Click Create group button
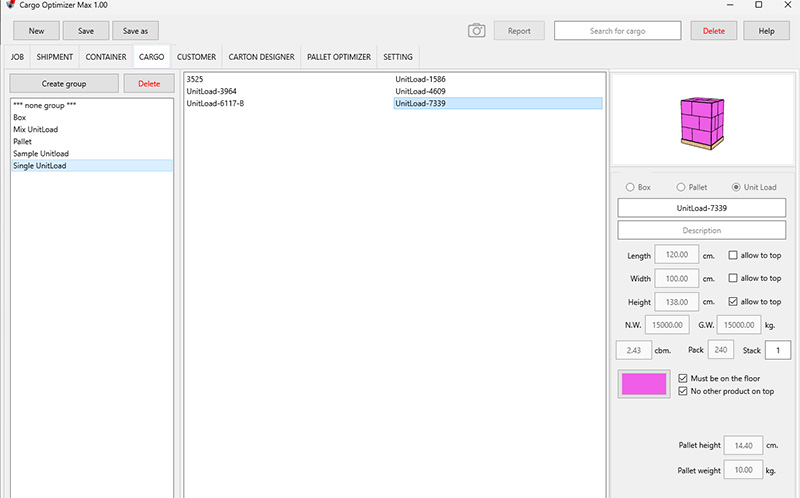 (64, 83)
